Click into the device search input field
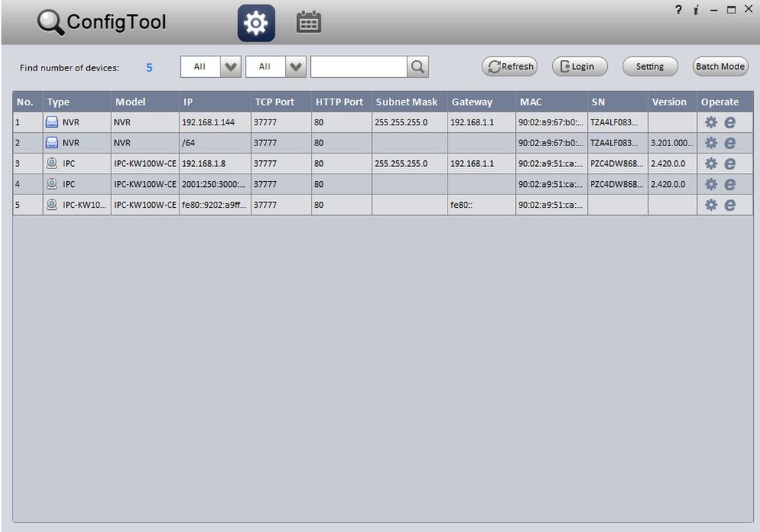 pos(358,66)
